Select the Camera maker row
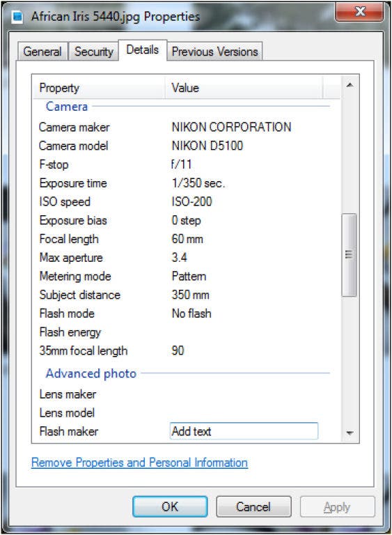Viewport: 392px width, 535px height. point(186,127)
